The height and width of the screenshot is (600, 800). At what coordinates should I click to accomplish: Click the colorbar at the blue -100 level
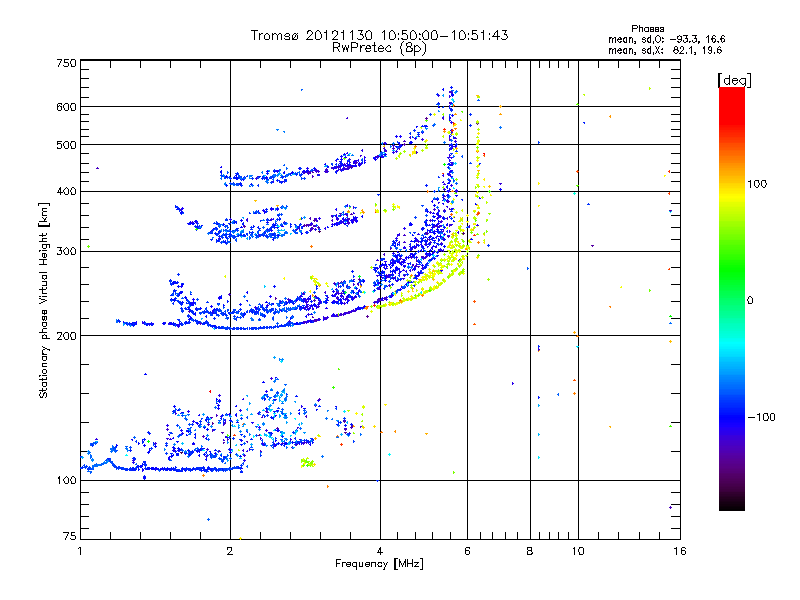click(x=732, y=417)
